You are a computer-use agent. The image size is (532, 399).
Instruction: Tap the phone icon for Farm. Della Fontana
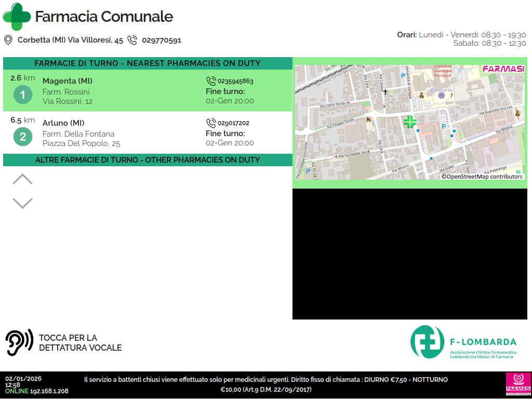(211, 123)
